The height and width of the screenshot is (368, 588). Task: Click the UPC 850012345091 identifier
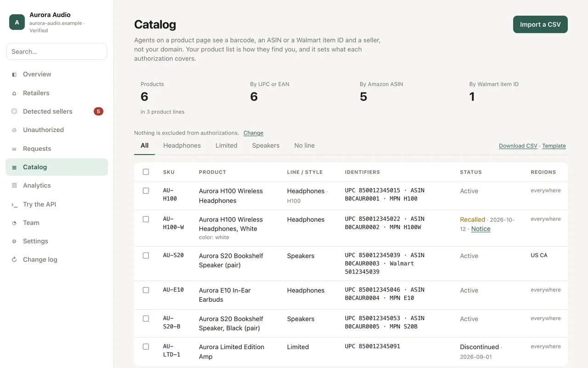coord(373,346)
